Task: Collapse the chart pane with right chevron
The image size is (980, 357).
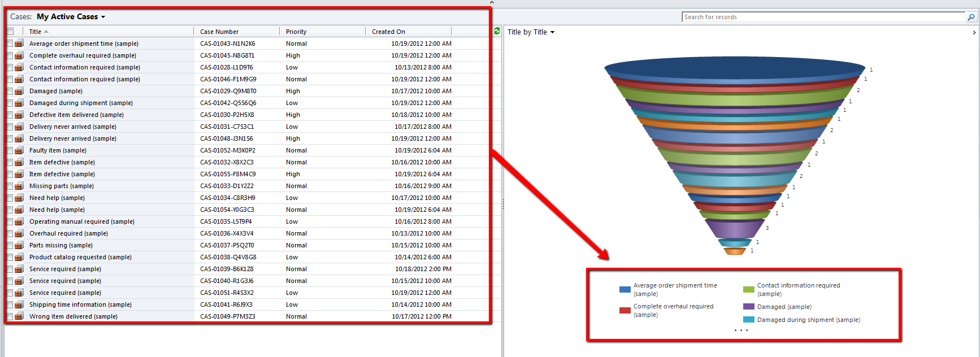Action: click(x=974, y=32)
